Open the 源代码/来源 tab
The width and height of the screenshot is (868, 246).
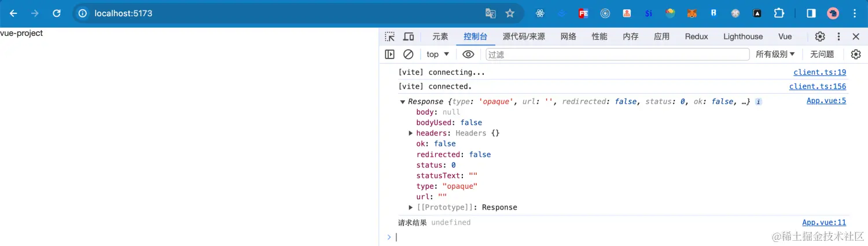coord(524,36)
